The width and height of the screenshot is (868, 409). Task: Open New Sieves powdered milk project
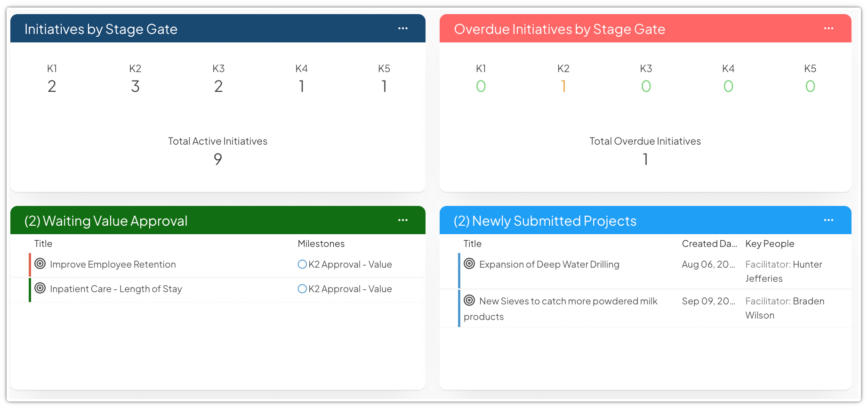(568, 301)
